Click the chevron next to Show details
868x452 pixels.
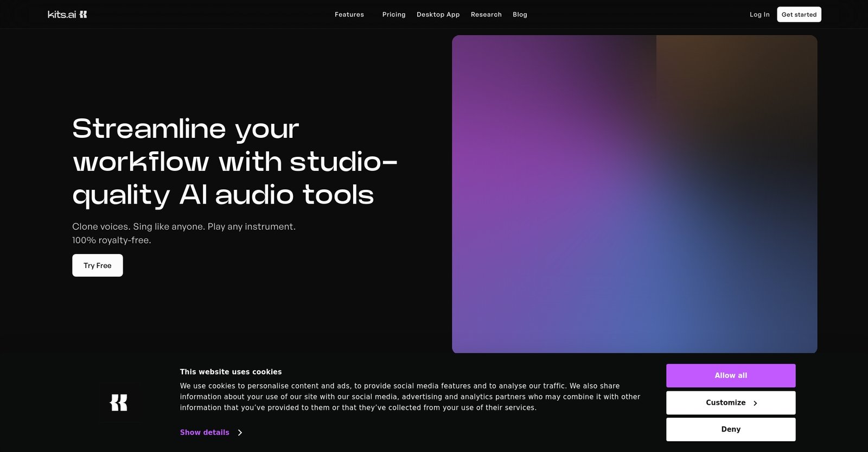(240, 432)
